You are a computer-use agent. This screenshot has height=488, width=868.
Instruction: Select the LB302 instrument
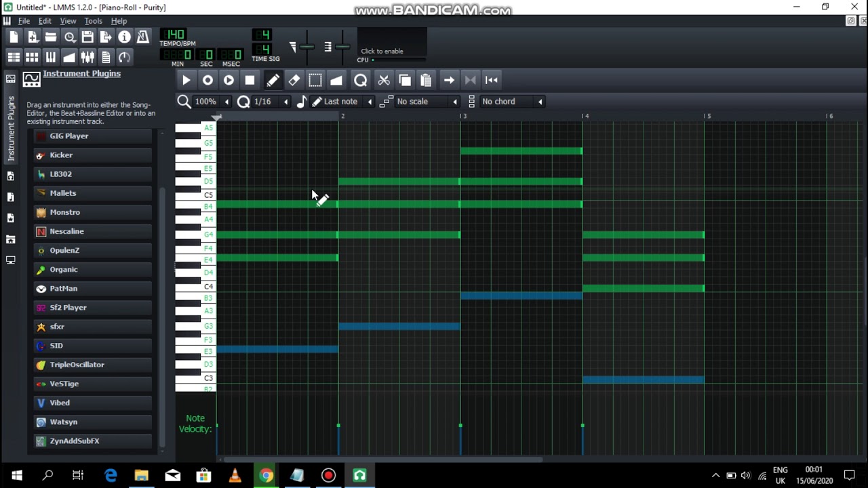[92, 174]
